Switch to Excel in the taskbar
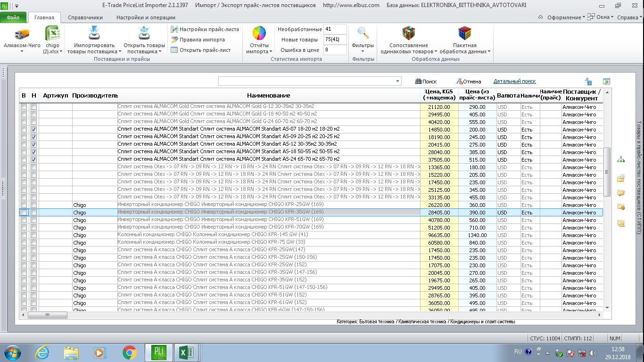Viewport: 644px width, 362px height. pos(187,352)
